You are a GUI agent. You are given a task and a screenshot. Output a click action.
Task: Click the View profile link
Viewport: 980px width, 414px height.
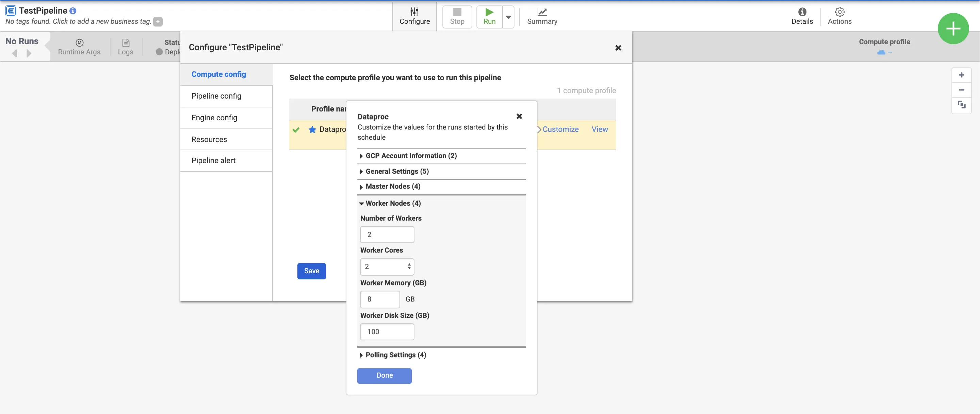click(599, 130)
